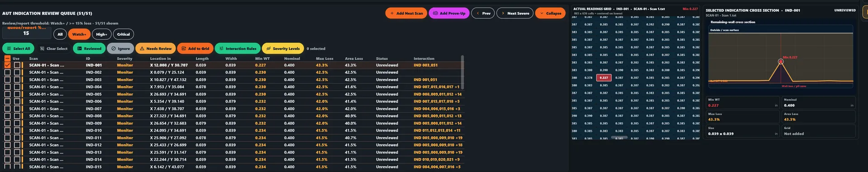Click the left chevron icon on Prev
Screen dimensions: 868x172
(x=478, y=14)
